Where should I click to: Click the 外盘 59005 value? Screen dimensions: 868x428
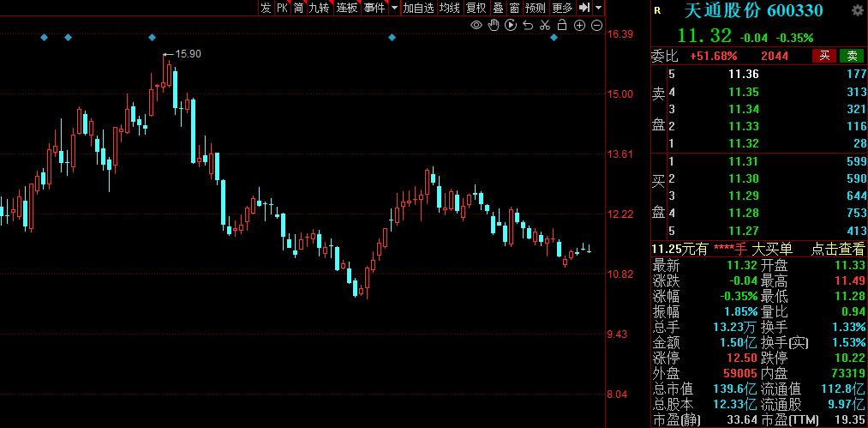pyautogui.click(x=739, y=373)
